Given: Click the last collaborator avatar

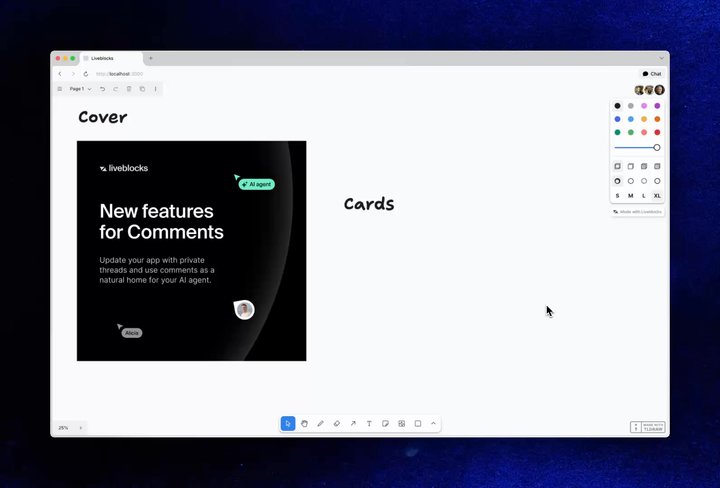Looking at the screenshot, I should tap(659, 90).
